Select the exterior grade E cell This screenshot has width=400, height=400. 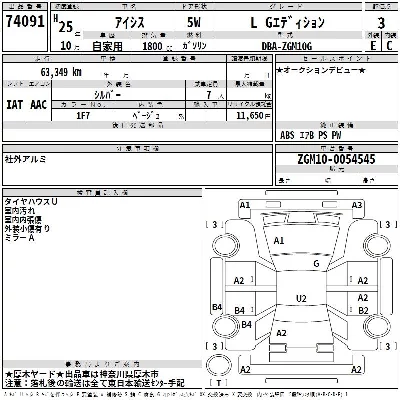pyautogui.click(x=373, y=45)
